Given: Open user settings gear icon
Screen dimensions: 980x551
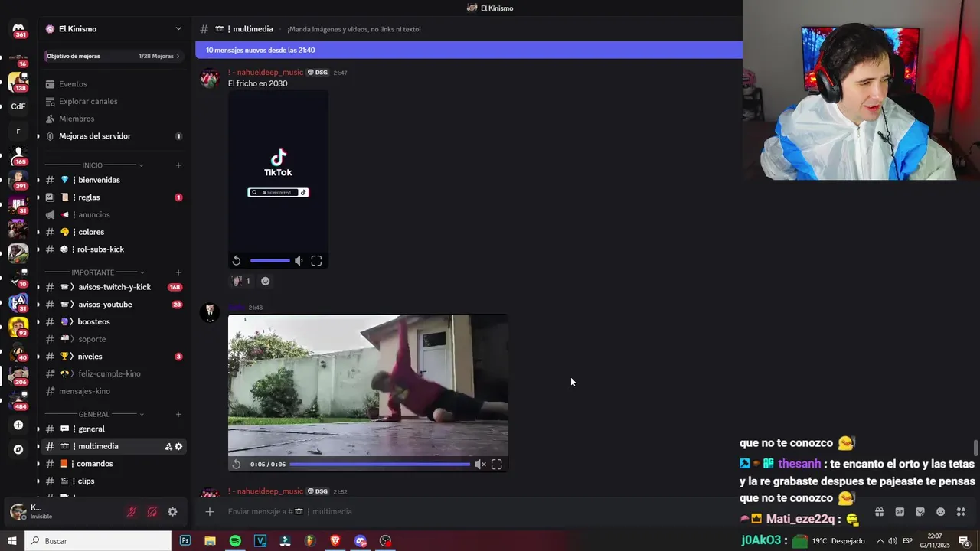Looking at the screenshot, I should 172,512.
